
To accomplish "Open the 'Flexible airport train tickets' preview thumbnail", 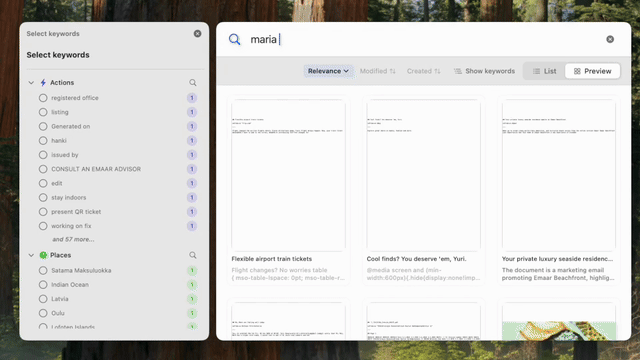I will click(x=288, y=175).
